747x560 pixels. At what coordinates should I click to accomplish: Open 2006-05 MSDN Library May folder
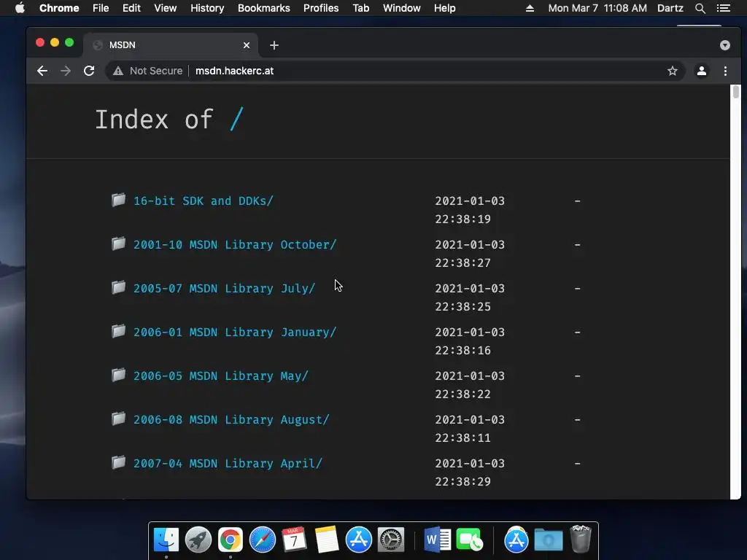pyautogui.click(x=221, y=376)
